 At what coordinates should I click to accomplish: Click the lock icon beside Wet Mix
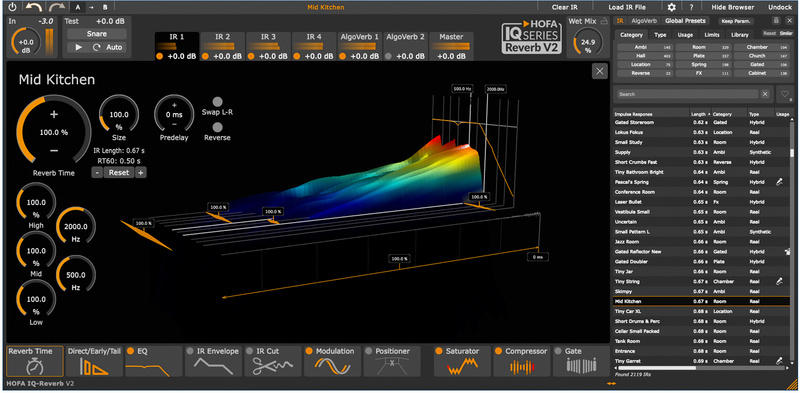[605, 20]
